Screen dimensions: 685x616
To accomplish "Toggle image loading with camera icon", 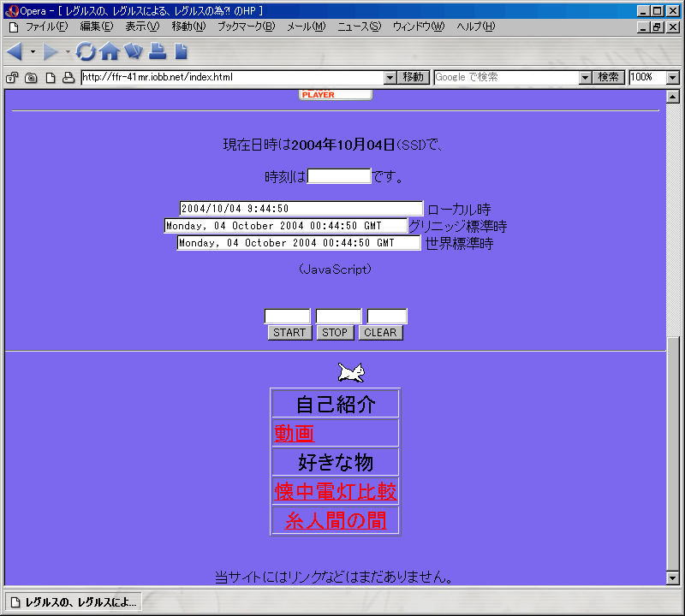I will coord(31,78).
